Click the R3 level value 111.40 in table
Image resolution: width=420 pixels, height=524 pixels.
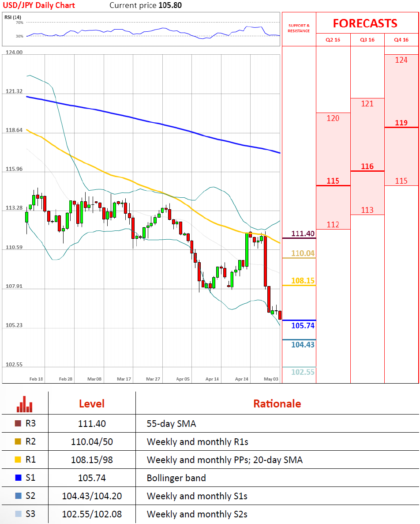(x=92, y=424)
